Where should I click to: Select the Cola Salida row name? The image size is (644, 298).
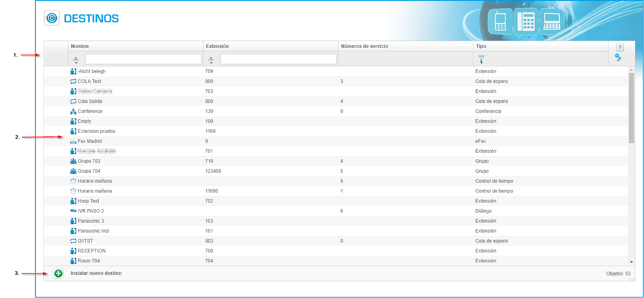click(x=90, y=101)
